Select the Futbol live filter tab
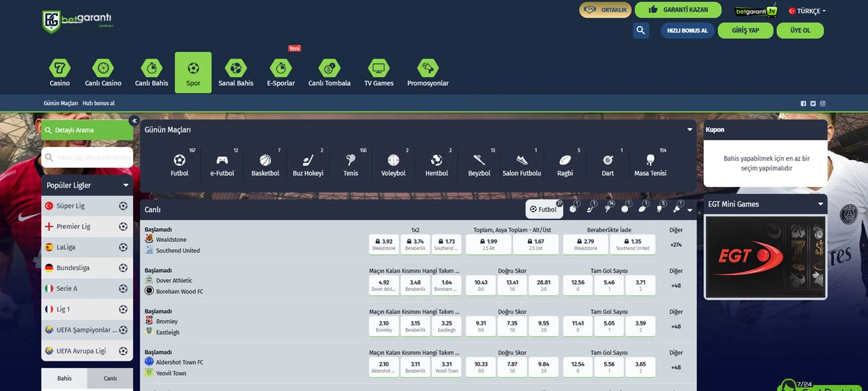This screenshot has height=391, width=868. coord(544,209)
